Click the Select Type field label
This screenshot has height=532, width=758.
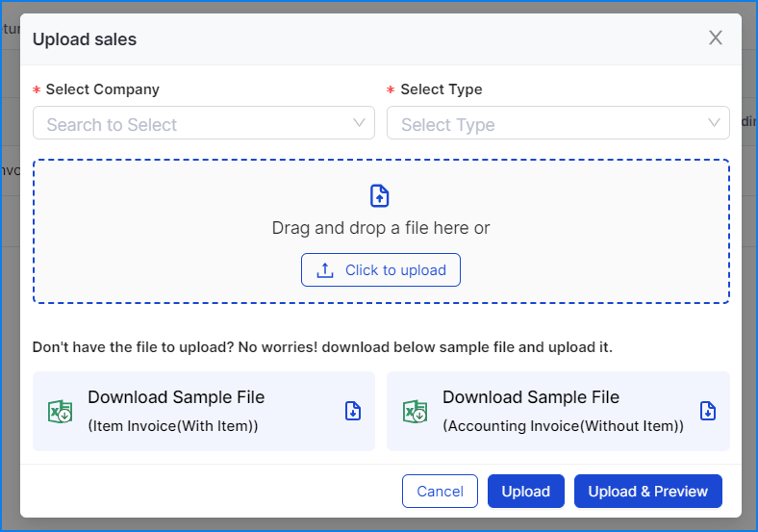(x=441, y=89)
